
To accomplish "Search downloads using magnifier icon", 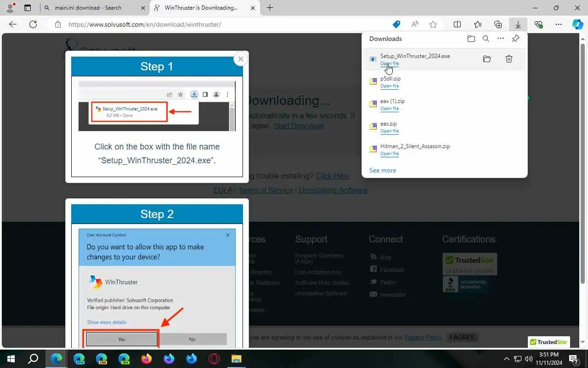I will (x=486, y=39).
